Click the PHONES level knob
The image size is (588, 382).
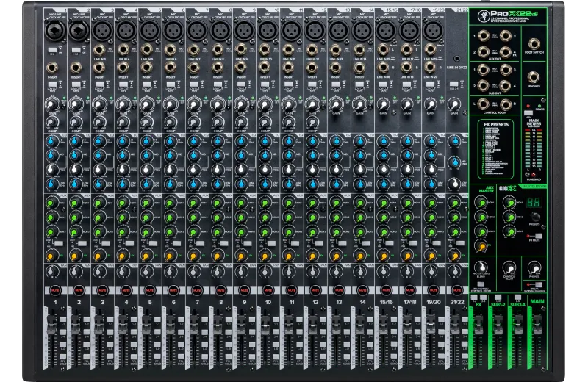[x=534, y=267]
